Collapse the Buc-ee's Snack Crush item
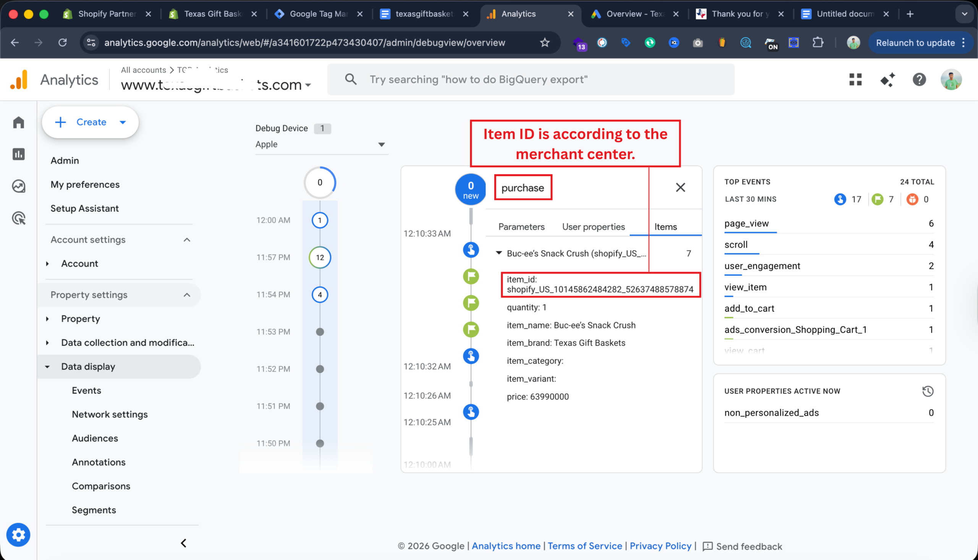Image resolution: width=978 pixels, height=560 pixels. click(499, 253)
